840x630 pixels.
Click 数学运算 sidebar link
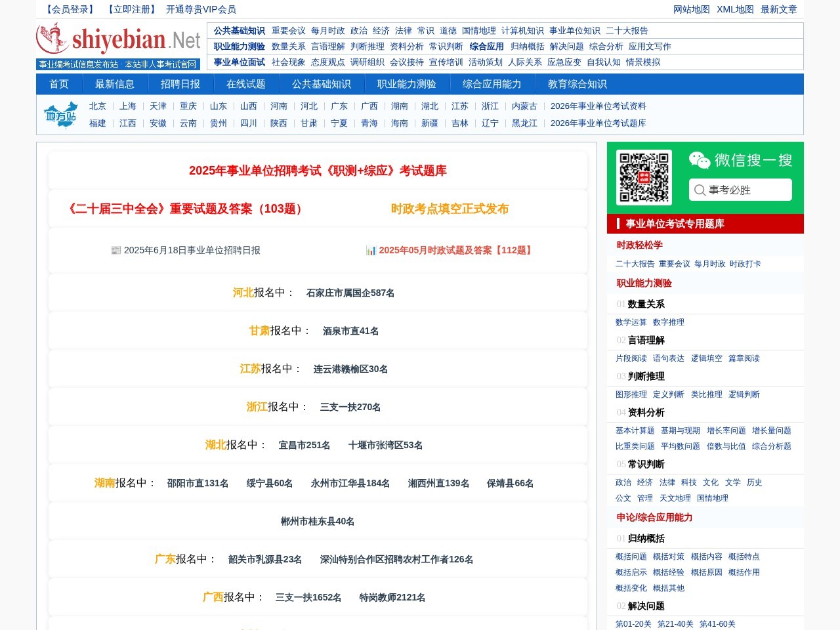(x=631, y=322)
